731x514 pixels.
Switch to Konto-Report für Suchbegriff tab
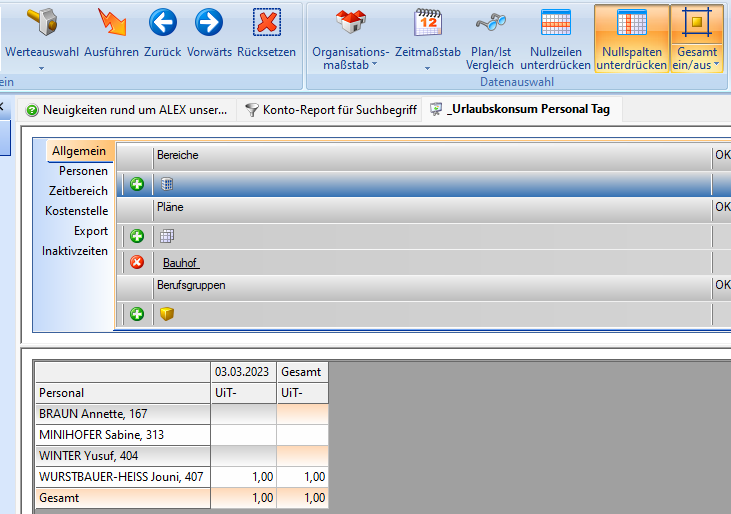(330, 110)
